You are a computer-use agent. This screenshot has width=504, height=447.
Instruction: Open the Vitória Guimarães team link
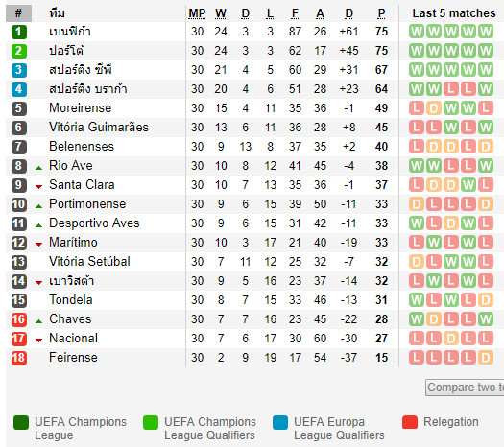click(x=99, y=128)
